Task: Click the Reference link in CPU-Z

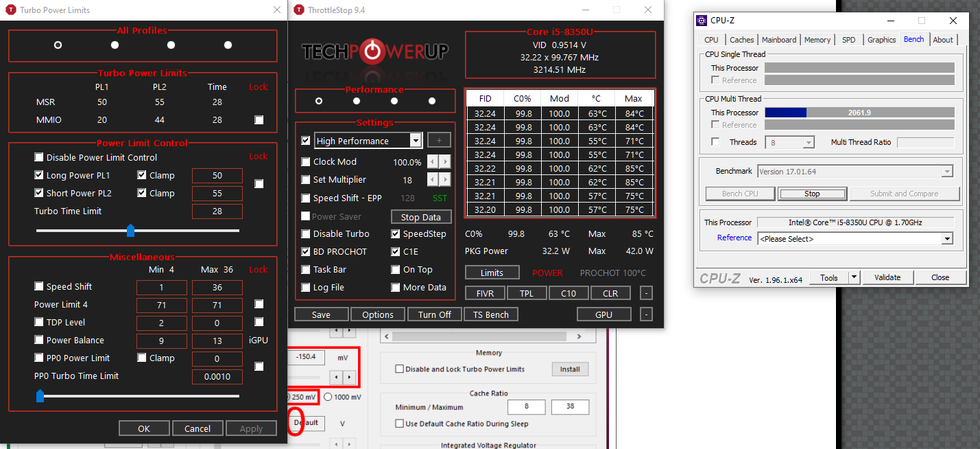Action: [x=734, y=238]
